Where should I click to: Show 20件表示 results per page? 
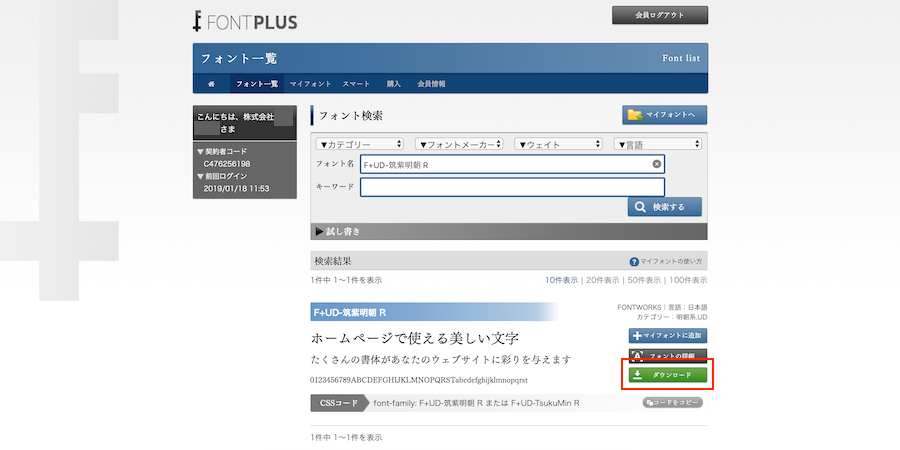(x=603, y=280)
